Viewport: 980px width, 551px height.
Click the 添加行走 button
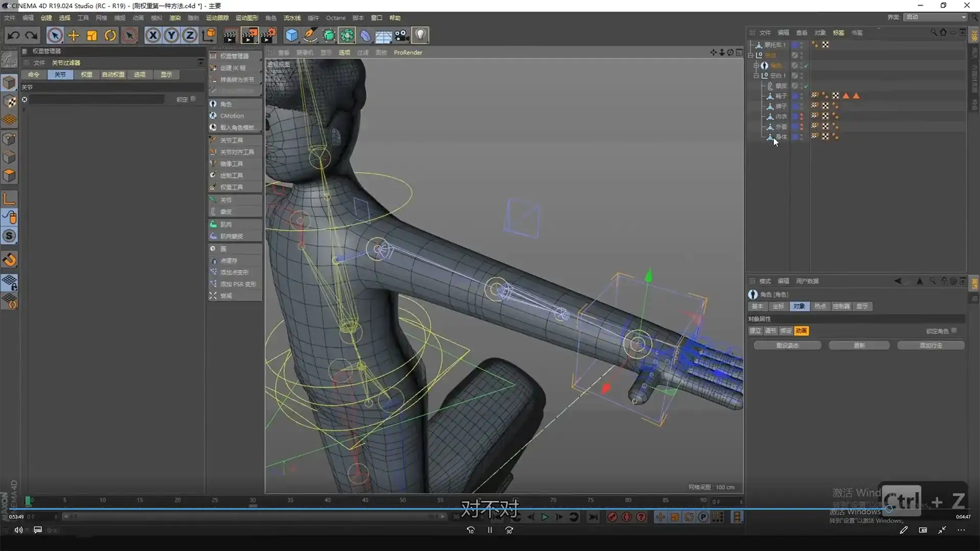[x=931, y=345]
